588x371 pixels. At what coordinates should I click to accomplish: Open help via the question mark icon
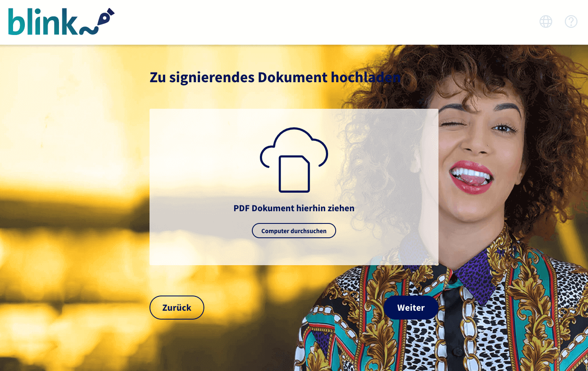pos(571,22)
